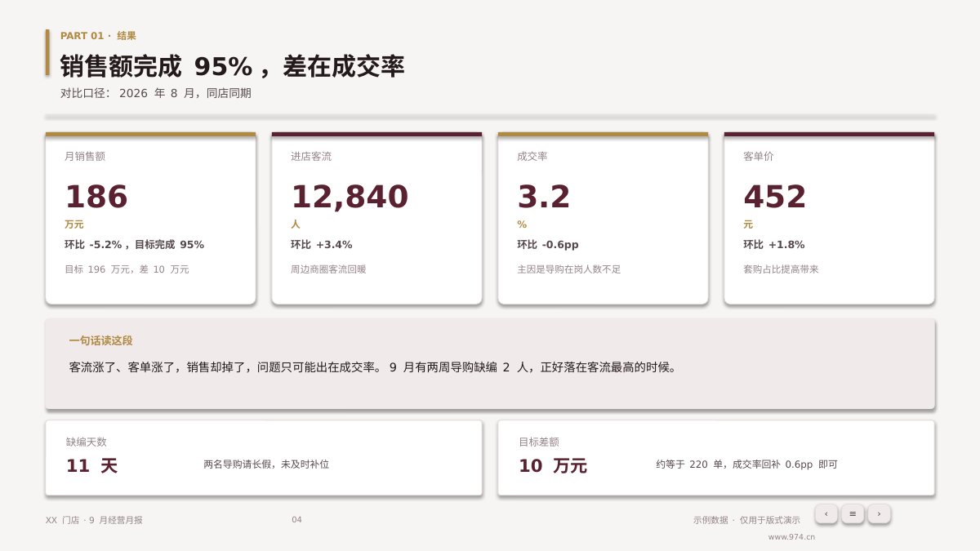
Task: Click the page number "04"
Action: click(x=296, y=520)
